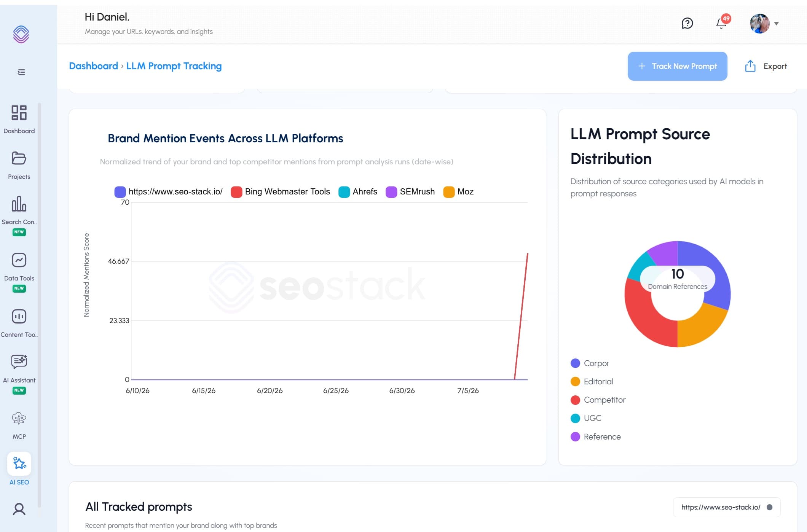Open Search Console bar chart icon
This screenshot has width=807, height=532.
click(19, 204)
